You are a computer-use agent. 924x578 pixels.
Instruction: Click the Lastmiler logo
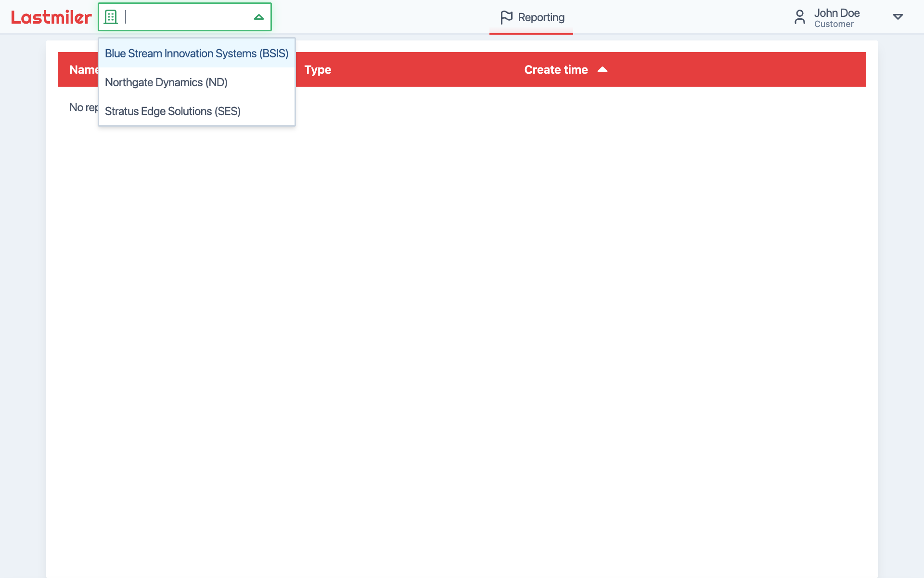(x=51, y=17)
